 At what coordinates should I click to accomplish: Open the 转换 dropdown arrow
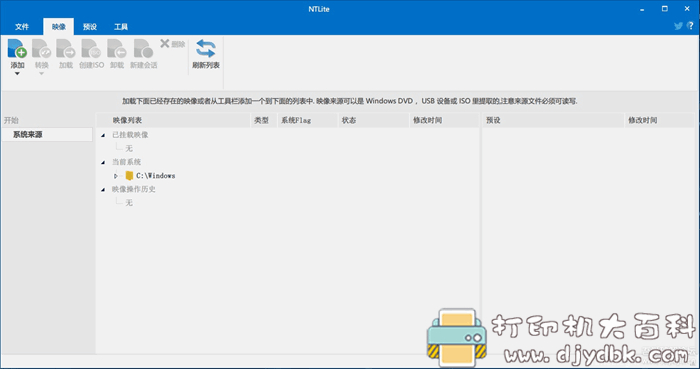coord(42,74)
